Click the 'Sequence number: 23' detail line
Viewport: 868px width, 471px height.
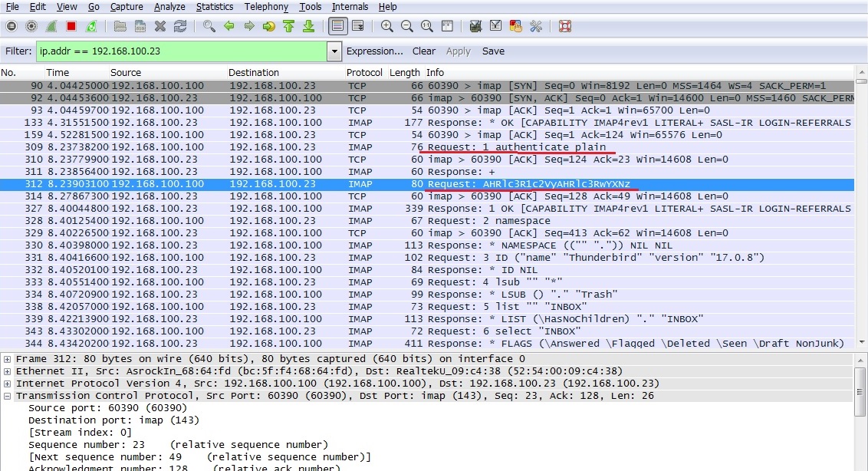click(178, 444)
